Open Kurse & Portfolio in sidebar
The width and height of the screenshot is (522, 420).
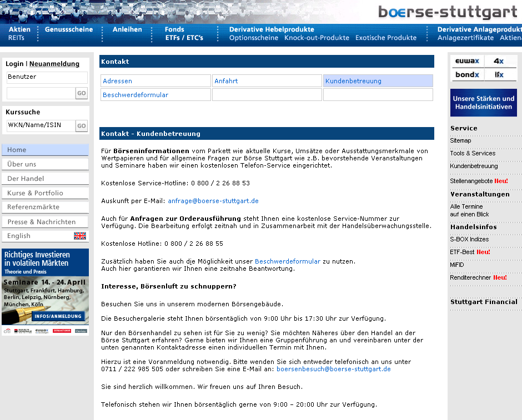click(46, 193)
